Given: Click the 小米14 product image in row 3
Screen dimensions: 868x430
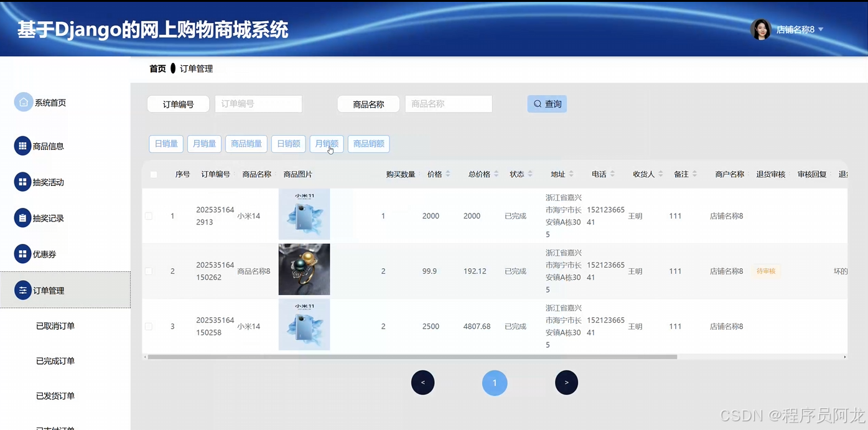Looking at the screenshot, I should click(304, 324).
